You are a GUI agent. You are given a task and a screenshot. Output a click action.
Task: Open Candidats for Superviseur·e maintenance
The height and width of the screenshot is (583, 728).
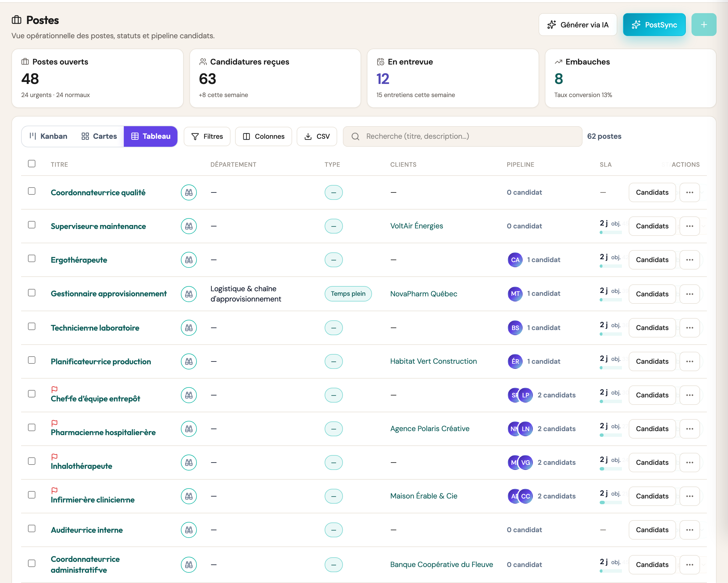point(652,226)
